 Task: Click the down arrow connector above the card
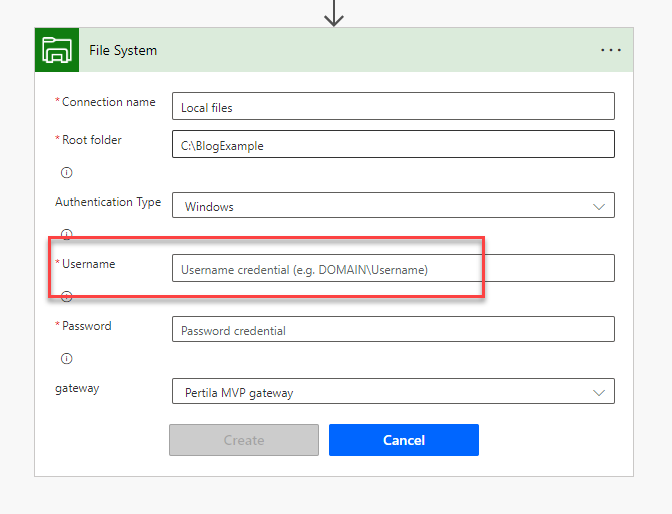point(334,13)
